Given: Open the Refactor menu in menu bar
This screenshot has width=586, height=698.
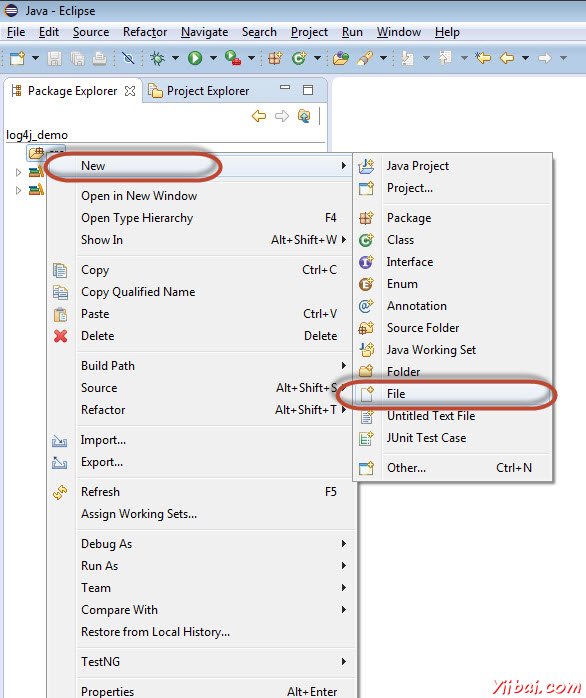Looking at the screenshot, I should [x=145, y=32].
